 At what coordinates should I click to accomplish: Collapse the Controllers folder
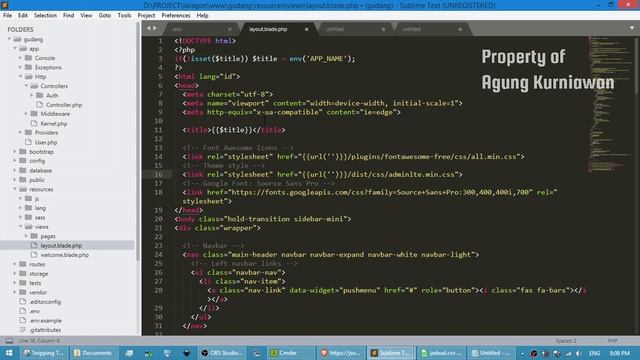click(x=26, y=86)
